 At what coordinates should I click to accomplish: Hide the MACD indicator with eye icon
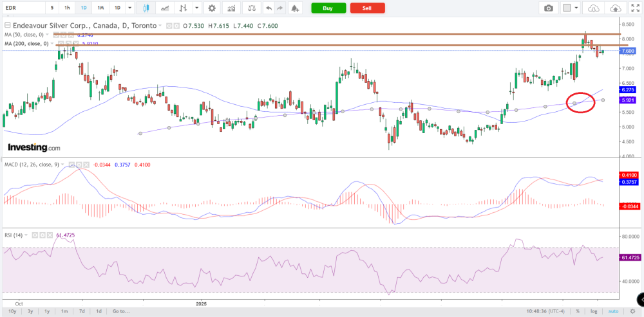tap(71, 165)
